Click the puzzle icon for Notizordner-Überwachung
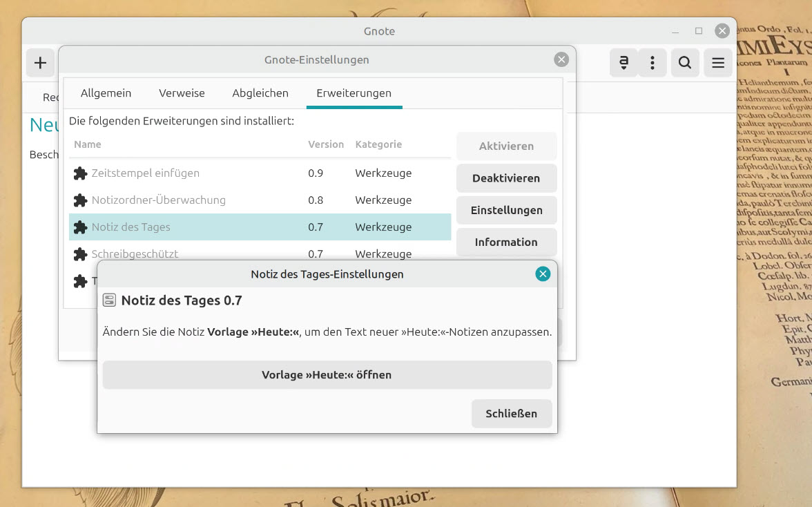812x507 pixels. coord(80,200)
